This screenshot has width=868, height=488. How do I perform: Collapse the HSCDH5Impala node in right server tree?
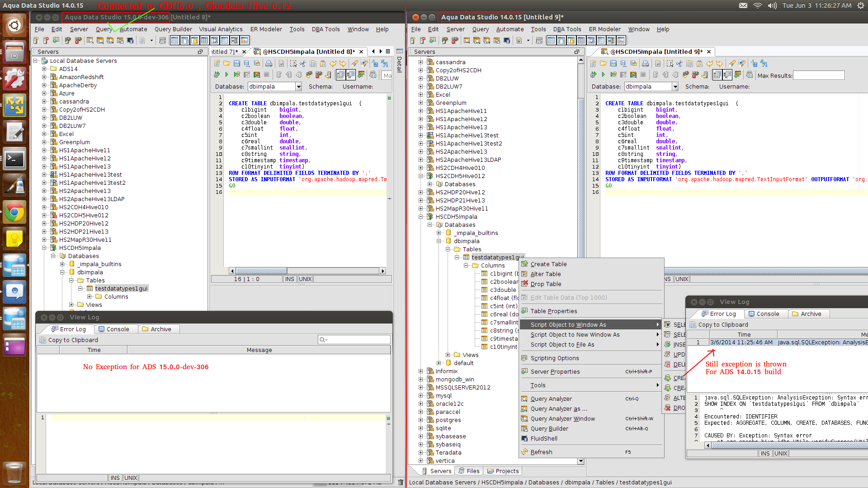pyautogui.click(x=421, y=217)
